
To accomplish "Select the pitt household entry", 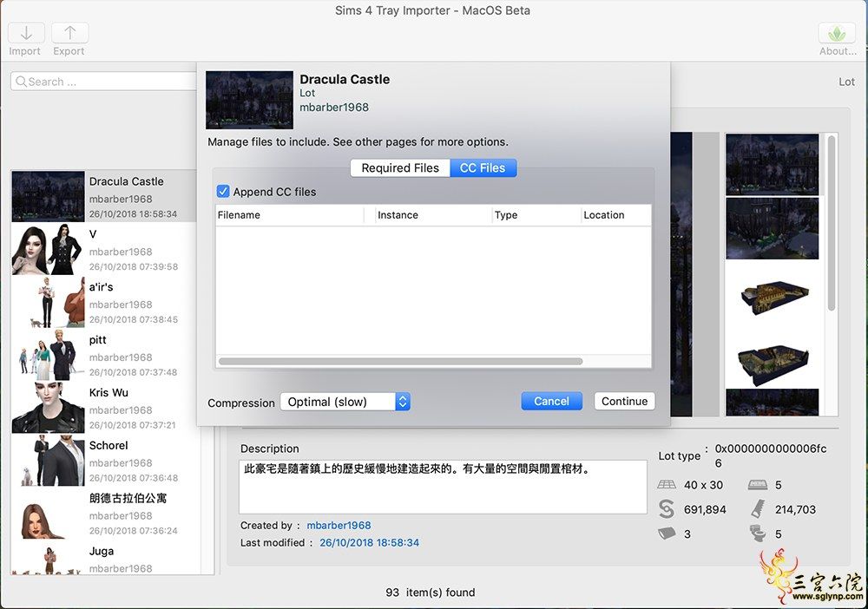I will [103, 355].
